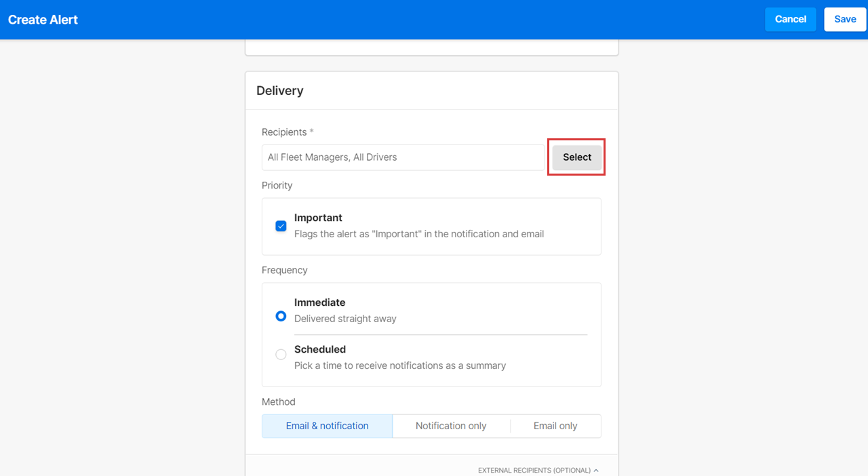Choose Scheduled frequency radio button

[281, 355]
